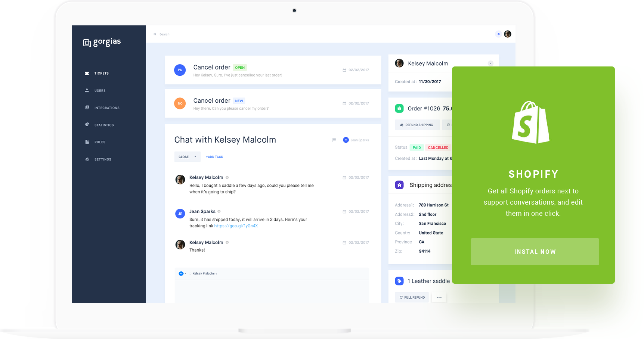Click inside the reply message area
This screenshot has width=644, height=339.
(x=272, y=291)
